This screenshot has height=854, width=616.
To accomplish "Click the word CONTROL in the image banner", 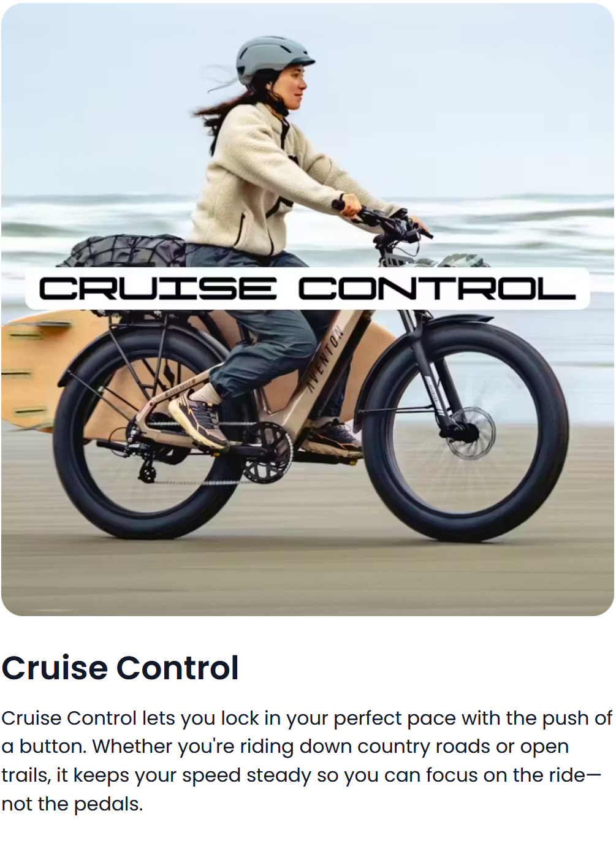I will [438, 288].
